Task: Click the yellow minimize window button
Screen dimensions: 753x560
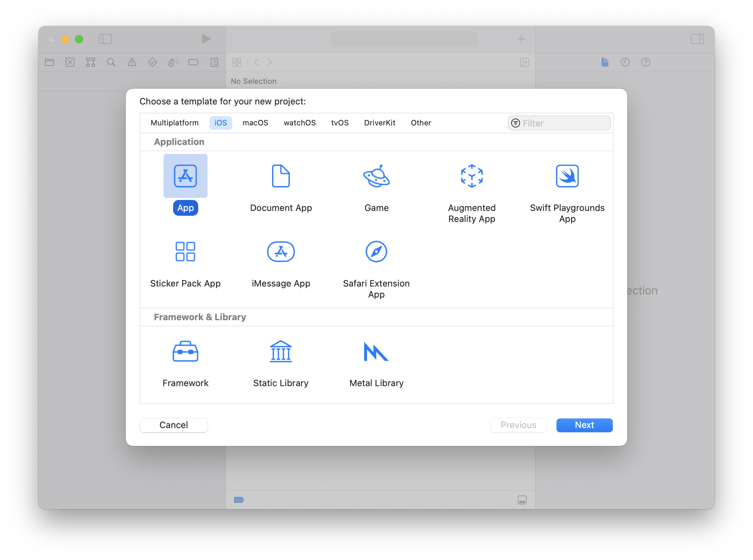Action: coord(65,39)
